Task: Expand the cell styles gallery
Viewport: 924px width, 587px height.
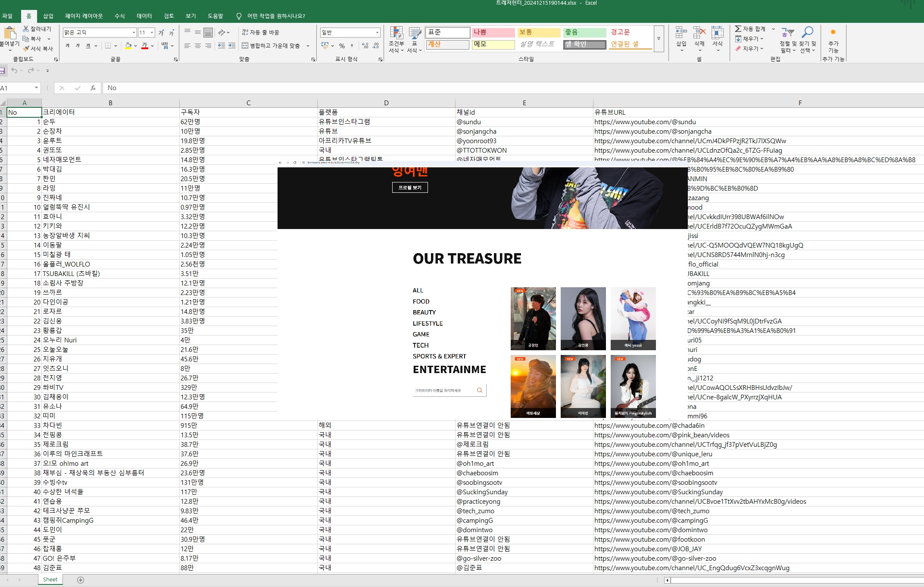Action: click(659, 39)
